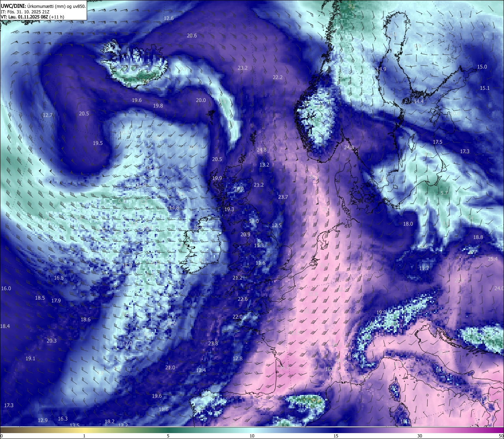
Task: Click the 22.6 value label
Action: click(x=243, y=299)
